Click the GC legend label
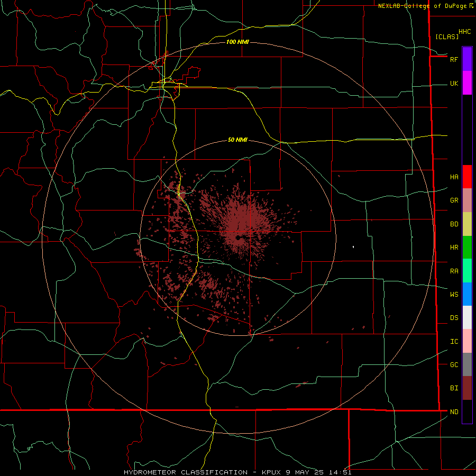Screen dimensions: 476x476 click(x=454, y=365)
